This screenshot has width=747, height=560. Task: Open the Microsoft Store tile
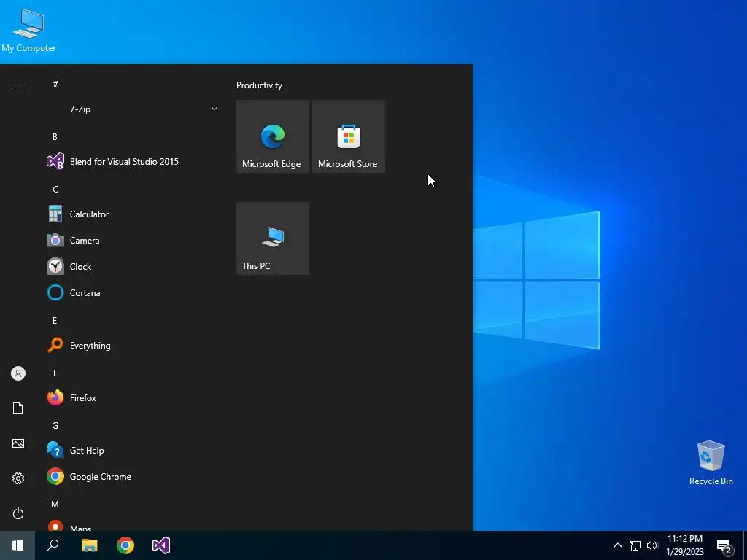coord(348,136)
